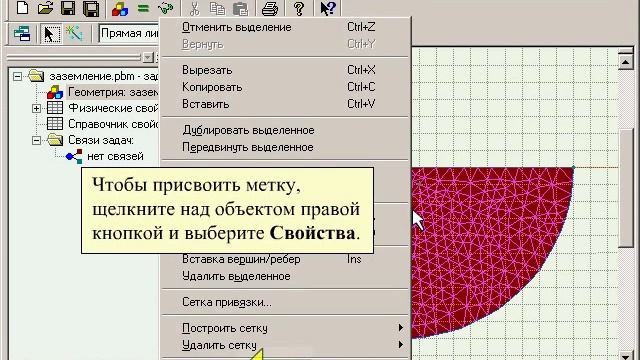640x360 pixels.
Task: Click the Save All diskettes icon
Action: (x=91, y=9)
